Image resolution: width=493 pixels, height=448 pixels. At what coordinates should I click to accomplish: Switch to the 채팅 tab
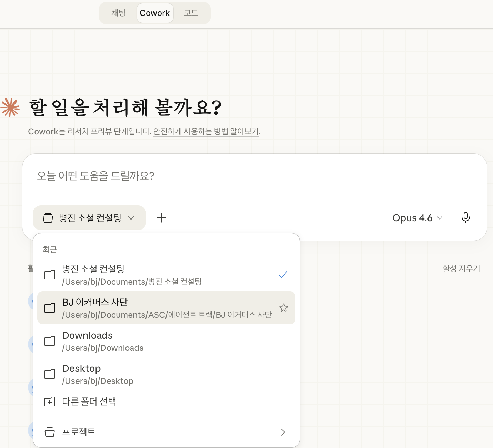pyautogui.click(x=118, y=13)
